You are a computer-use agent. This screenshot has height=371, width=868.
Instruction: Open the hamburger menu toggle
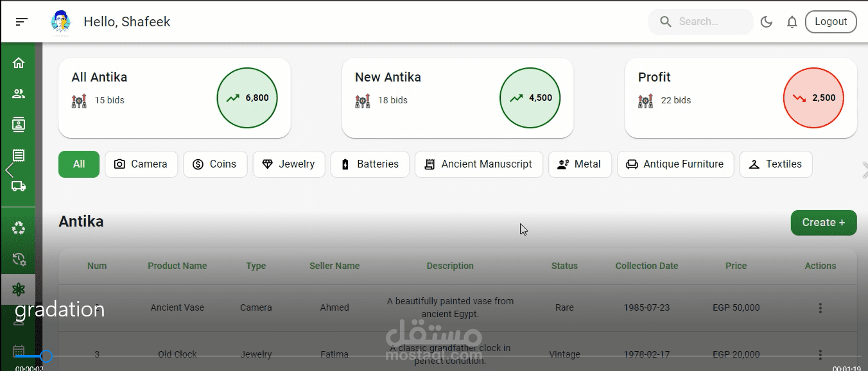[21, 22]
